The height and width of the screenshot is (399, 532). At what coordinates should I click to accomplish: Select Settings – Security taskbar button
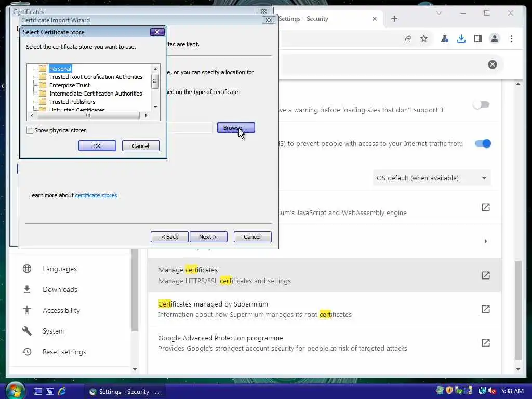click(x=125, y=392)
